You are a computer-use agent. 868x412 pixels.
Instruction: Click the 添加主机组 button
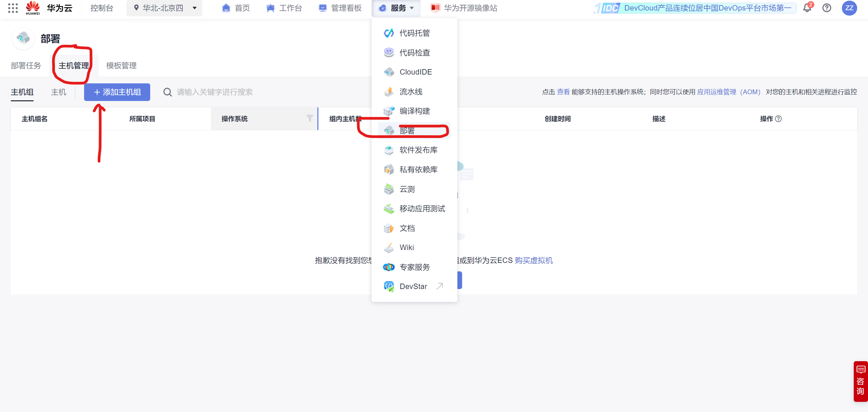117,92
